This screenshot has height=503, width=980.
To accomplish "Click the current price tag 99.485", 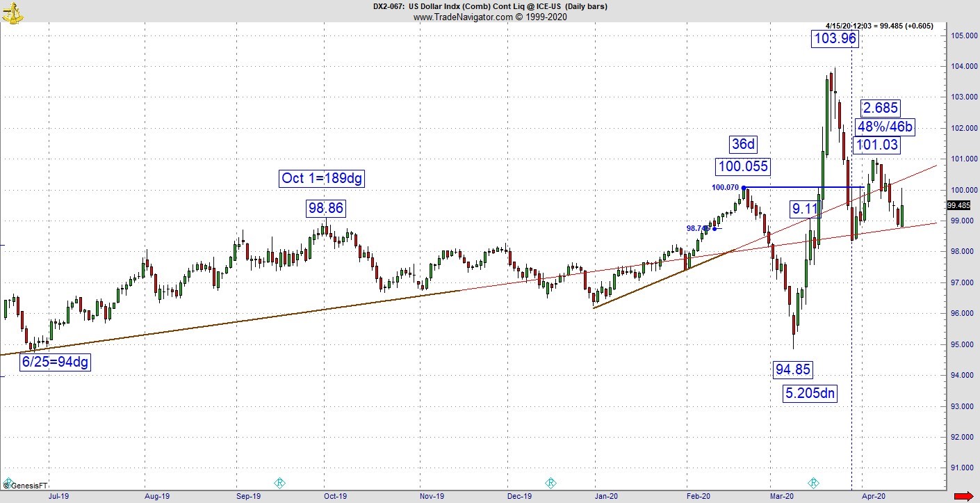I will click(959, 205).
